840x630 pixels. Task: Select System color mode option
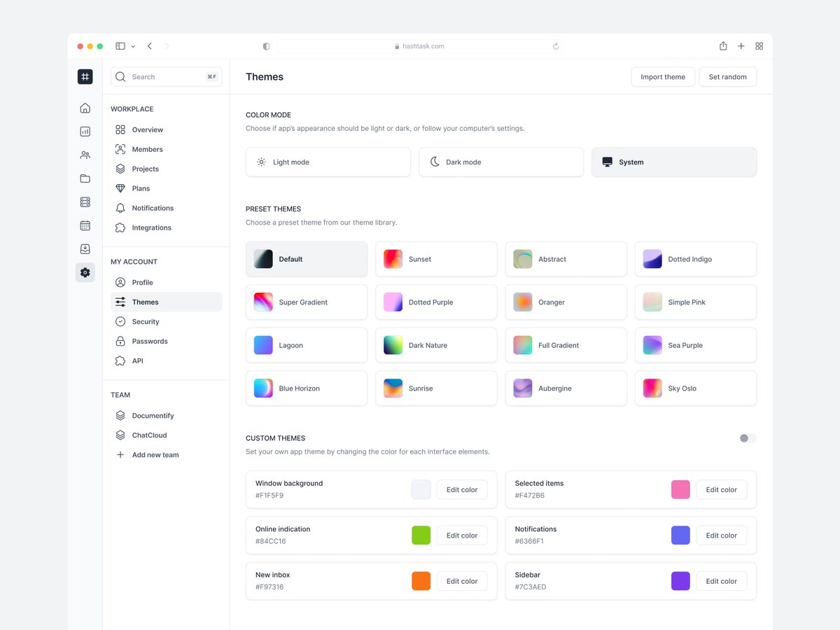pos(674,162)
